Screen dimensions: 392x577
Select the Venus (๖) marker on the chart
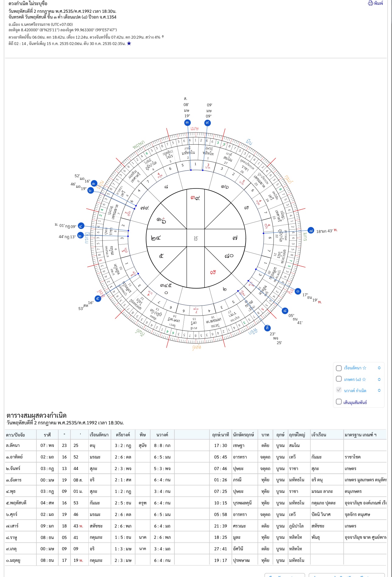pos(91,190)
